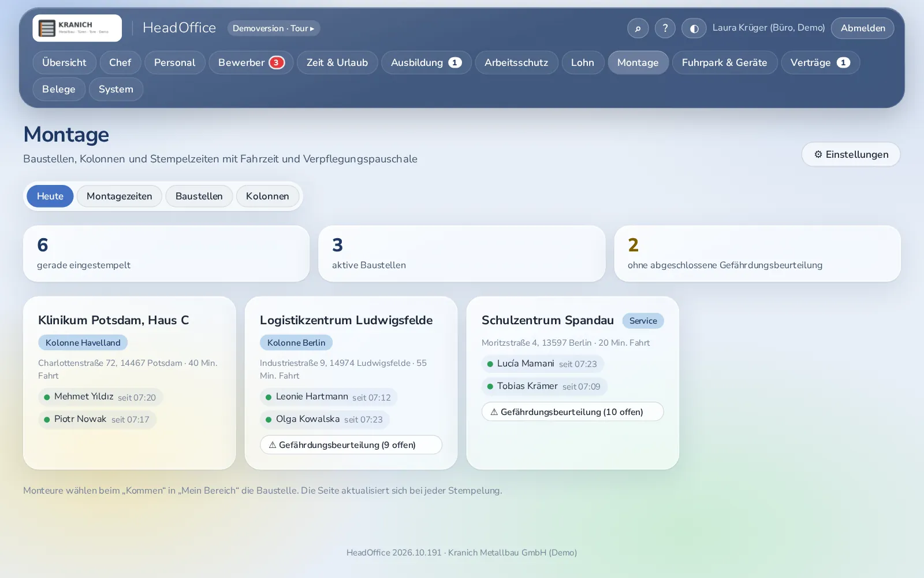Image resolution: width=924 pixels, height=578 pixels.
Task: Click the Service badge on Schulzentrum Spandau
Action: click(x=643, y=321)
